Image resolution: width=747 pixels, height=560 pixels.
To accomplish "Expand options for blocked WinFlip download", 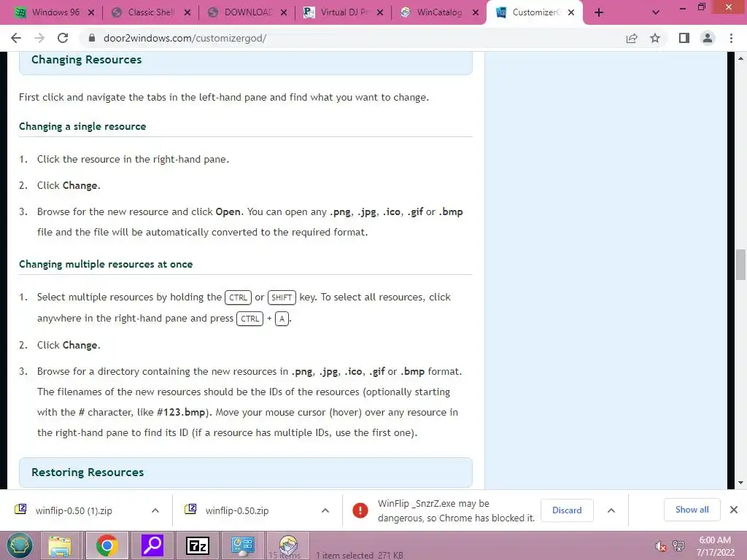I will (x=611, y=510).
